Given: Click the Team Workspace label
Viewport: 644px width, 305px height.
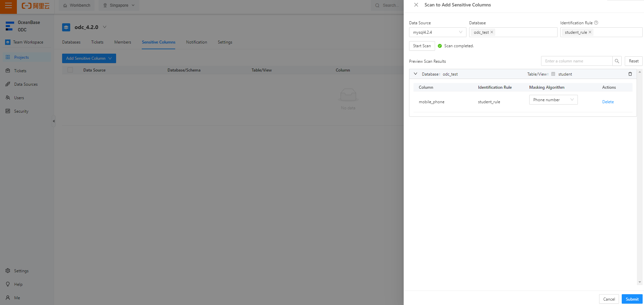Looking at the screenshot, I should tap(28, 42).
